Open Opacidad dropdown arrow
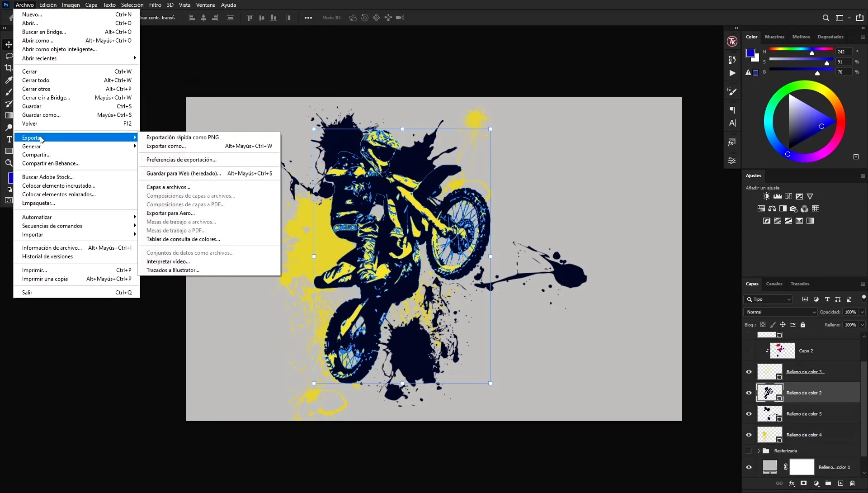Viewport: 868px width, 493px height. click(862, 312)
